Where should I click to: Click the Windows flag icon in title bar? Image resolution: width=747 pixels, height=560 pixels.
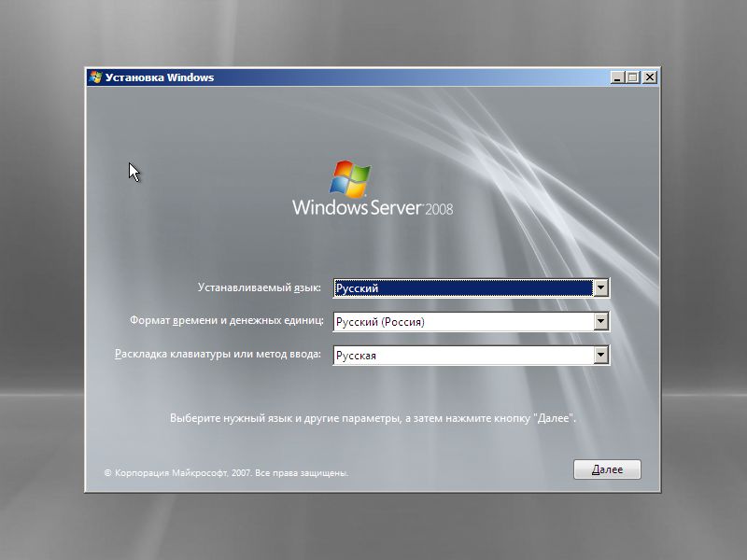pyautogui.click(x=95, y=77)
